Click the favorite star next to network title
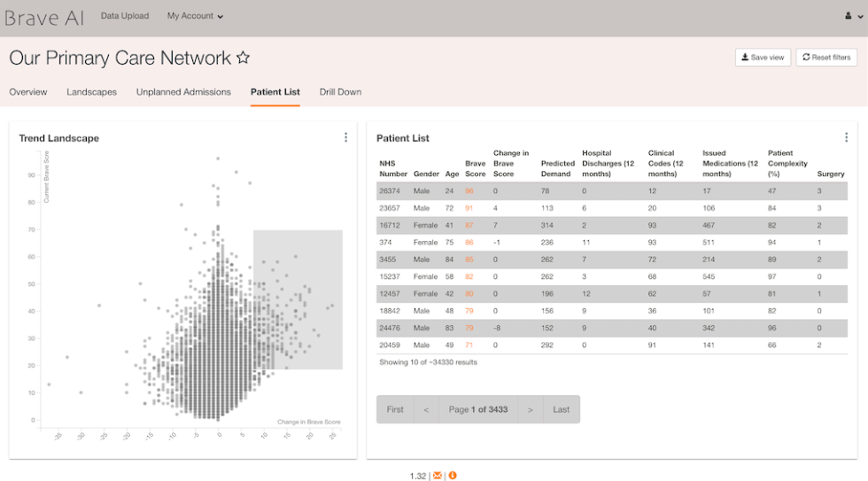The height and width of the screenshot is (481, 868). click(x=243, y=58)
